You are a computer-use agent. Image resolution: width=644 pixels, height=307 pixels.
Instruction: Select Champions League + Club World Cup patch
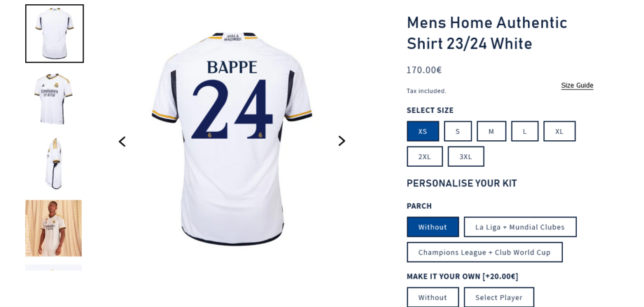coord(484,252)
